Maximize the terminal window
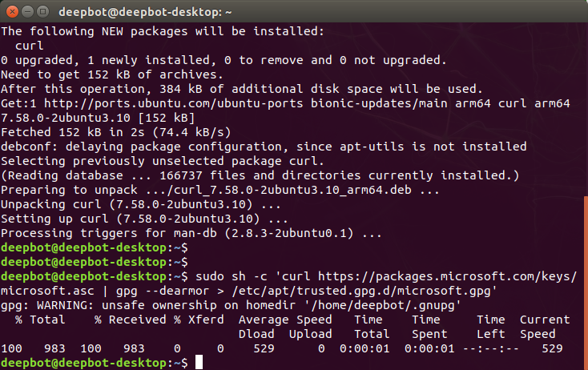The image size is (588, 370). click(42, 12)
